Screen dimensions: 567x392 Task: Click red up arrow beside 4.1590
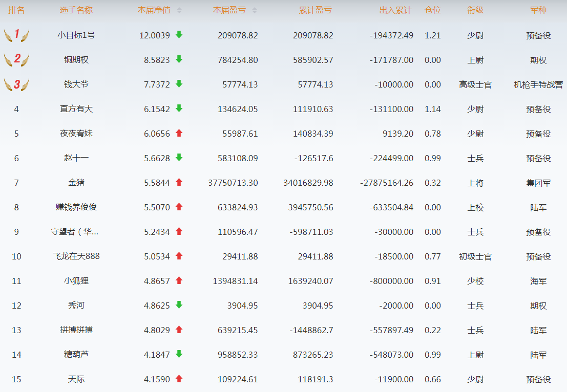point(179,379)
